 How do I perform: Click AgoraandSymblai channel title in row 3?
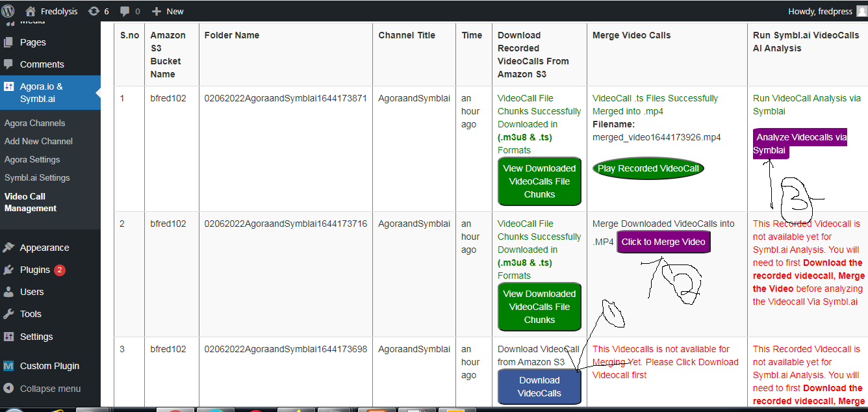[x=414, y=349]
